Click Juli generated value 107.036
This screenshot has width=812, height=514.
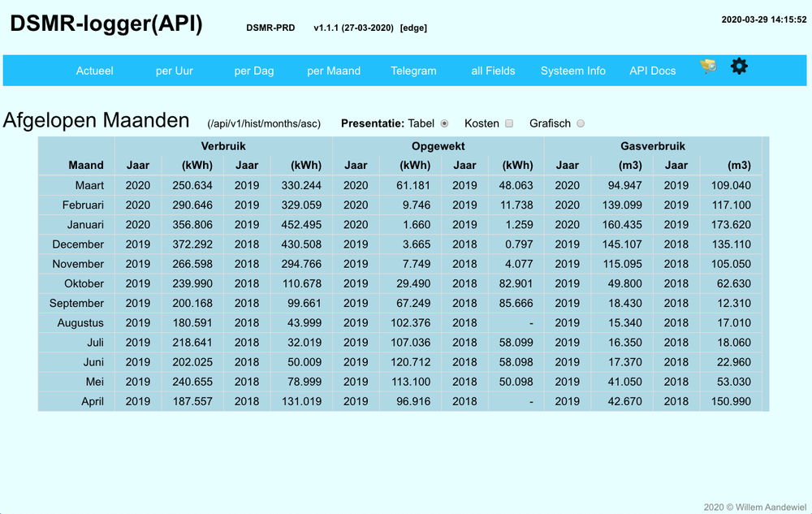click(411, 343)
